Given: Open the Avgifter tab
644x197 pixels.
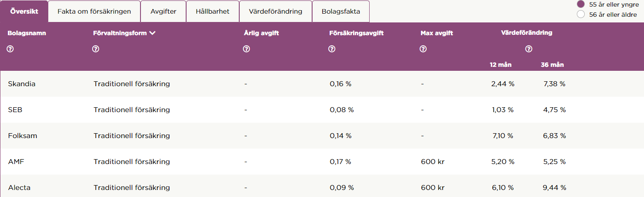Looking at the screenshot, I should (163, 11).
